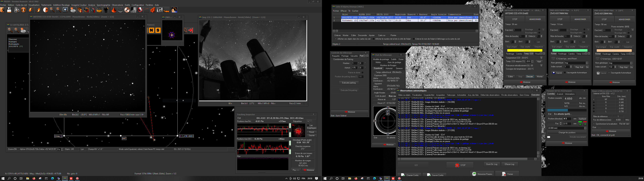
Task: Click the CALIB calibration toolbar icon
Action: pos(133,10)
